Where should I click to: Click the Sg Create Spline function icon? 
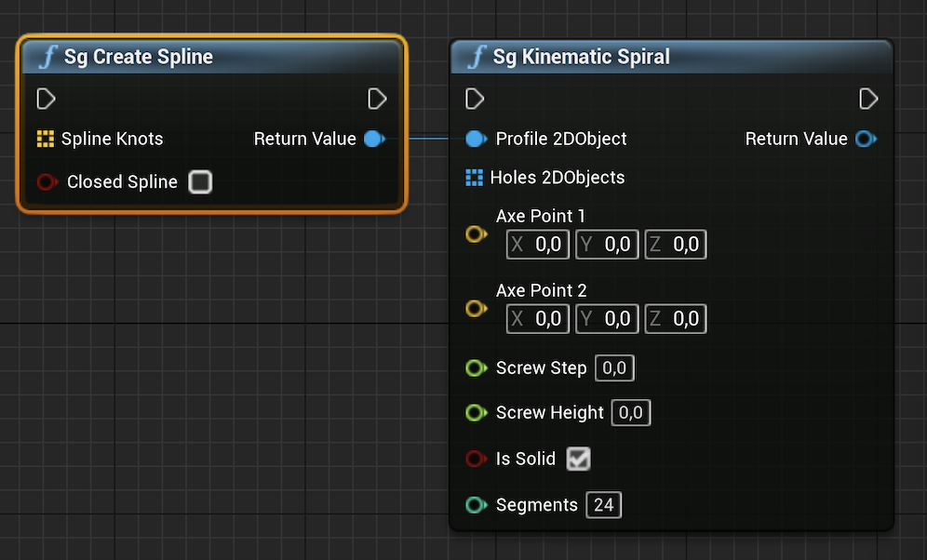tap(47, 58)
